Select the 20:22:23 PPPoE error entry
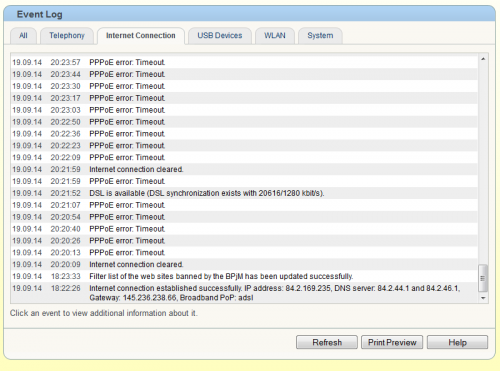500x371 pixels. [x=244, y=146]
